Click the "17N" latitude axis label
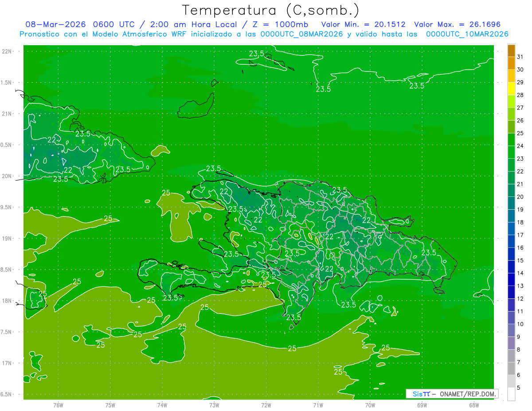 point(7,363)
